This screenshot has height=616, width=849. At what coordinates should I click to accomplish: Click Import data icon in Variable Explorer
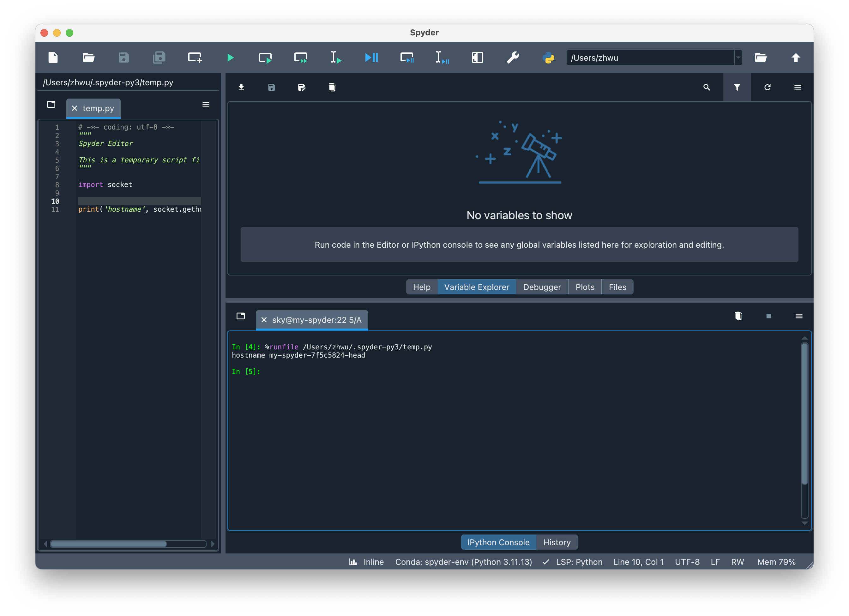pos(241,87)
